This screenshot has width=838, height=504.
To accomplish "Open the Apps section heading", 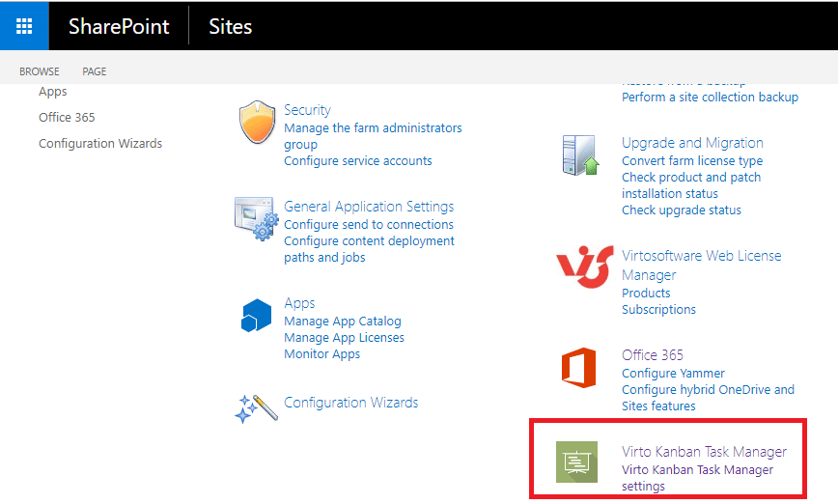I will 299,303.
